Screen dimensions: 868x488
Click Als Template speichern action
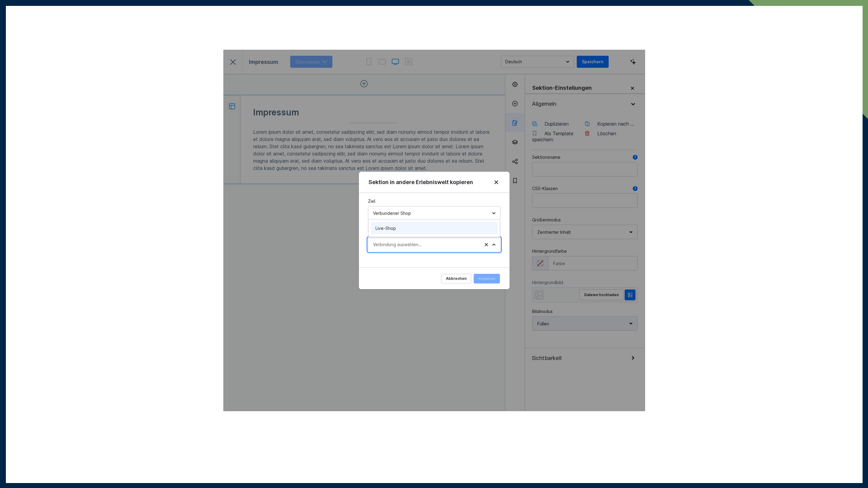tap(553, 136)
